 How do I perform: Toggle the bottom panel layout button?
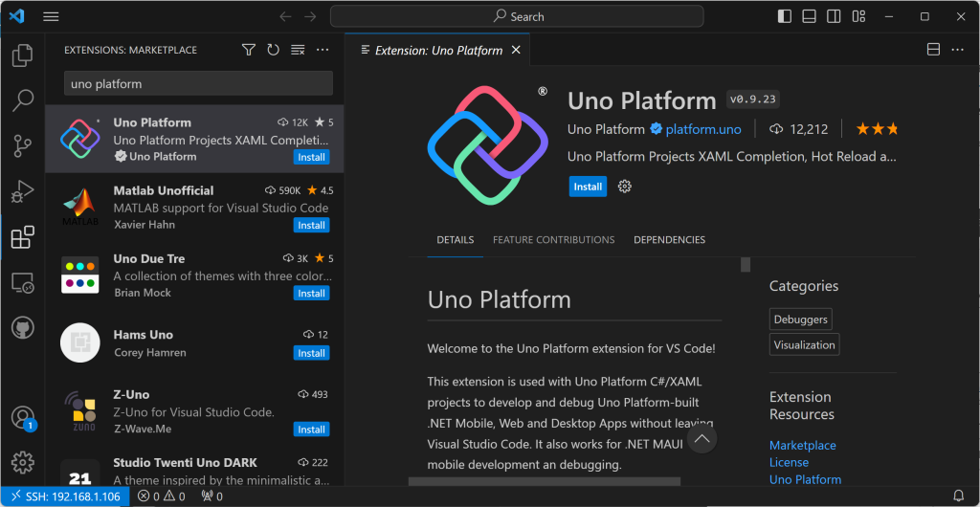[810, 16]
